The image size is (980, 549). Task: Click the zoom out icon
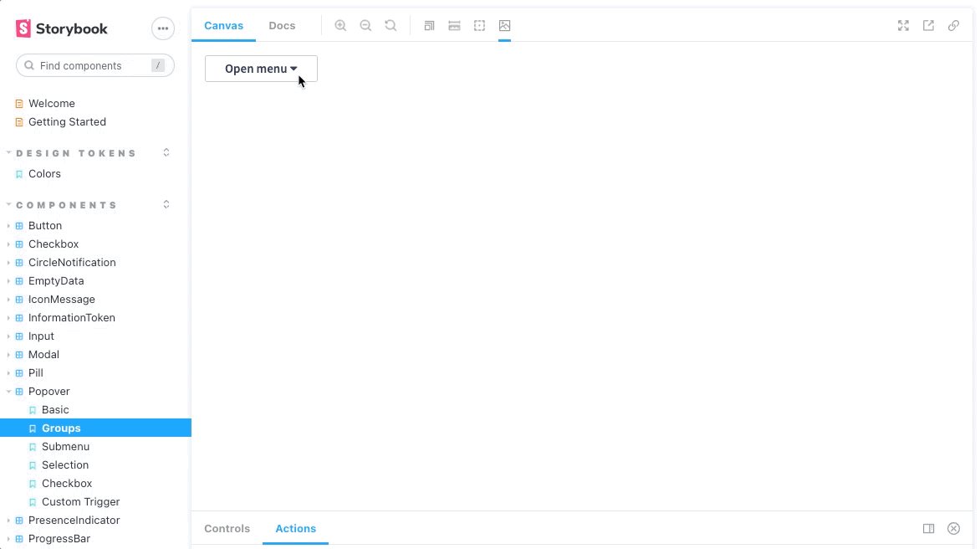click(365, 26)
